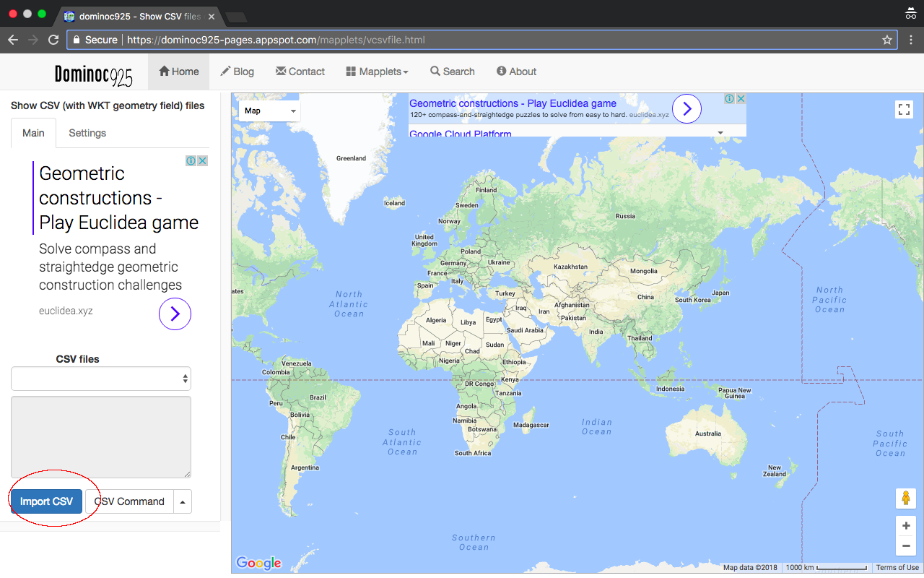Enter fullscreen mode on the map
Image resolution: width=924 pixels, height=578 pixels.
(904, 109)
